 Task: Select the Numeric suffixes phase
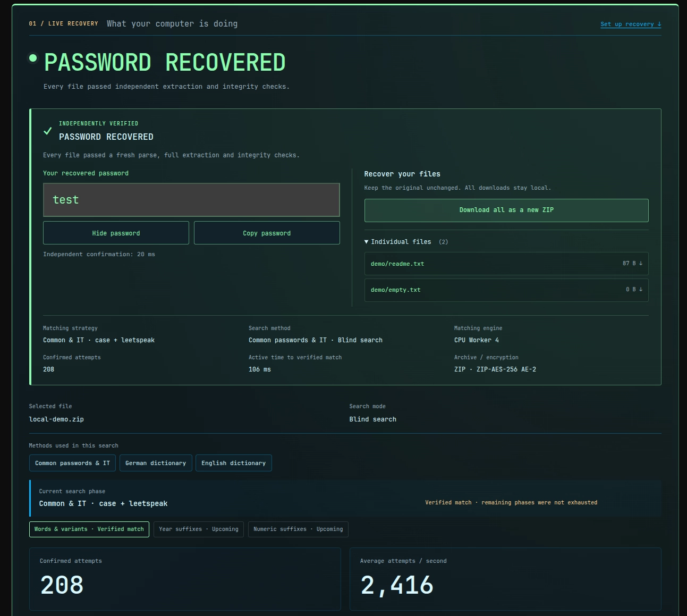pos(298,529)
